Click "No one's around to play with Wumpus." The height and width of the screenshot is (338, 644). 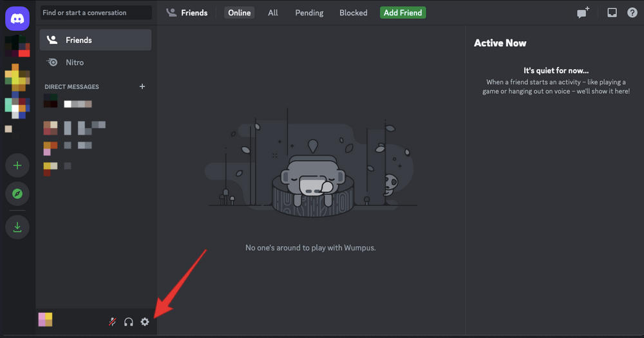[310, 248]
